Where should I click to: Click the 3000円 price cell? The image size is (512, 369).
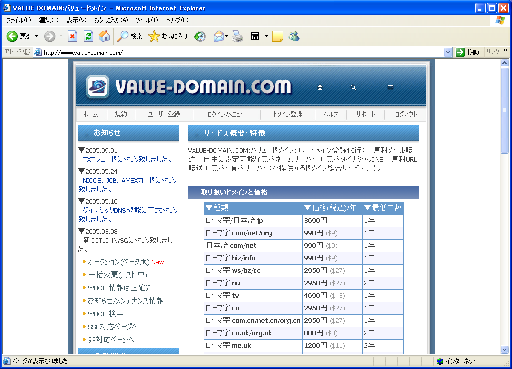click(332, 220)
